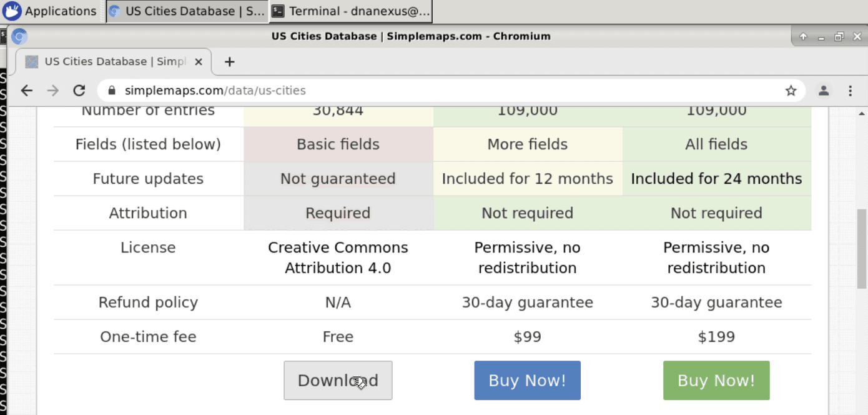Close the US Cities Database tab
The image size is (868, 415).
tap(199, 62)
